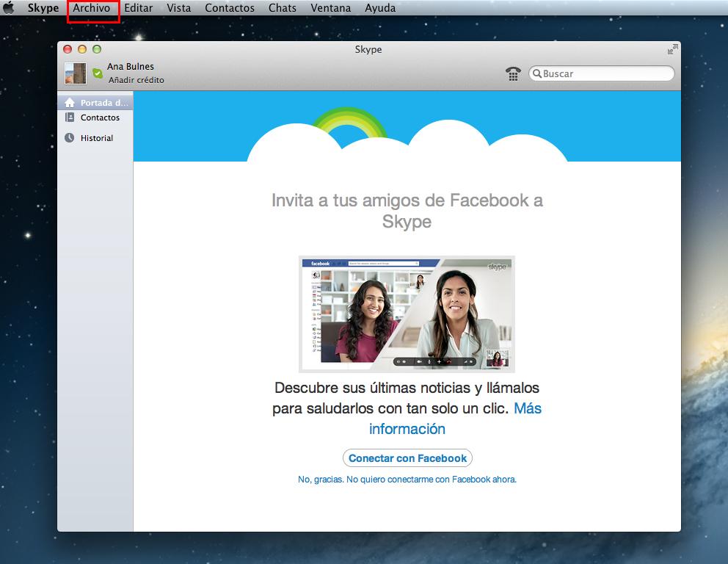Click the Apple logo menu
Screen dimensions: 728x564
(x=10, y=8)
